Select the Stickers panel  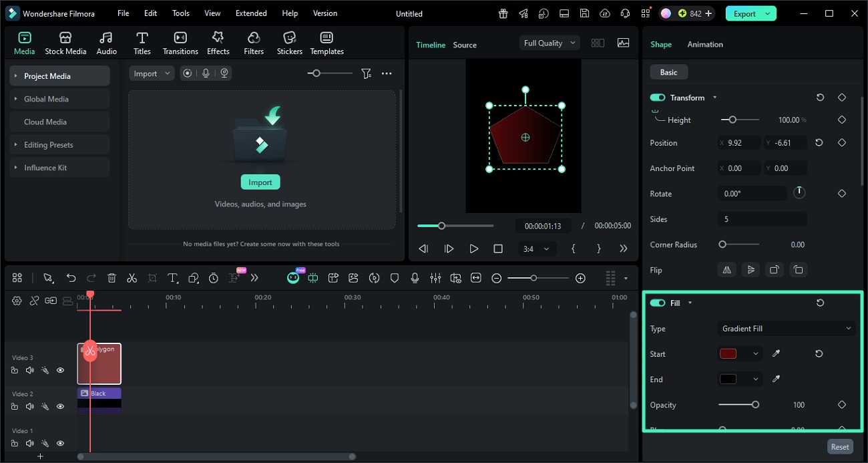(289, 41)
